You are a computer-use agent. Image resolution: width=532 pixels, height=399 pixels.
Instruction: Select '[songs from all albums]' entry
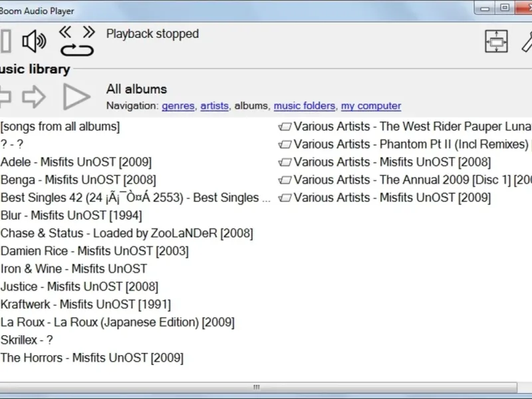(x=61, y=126)
